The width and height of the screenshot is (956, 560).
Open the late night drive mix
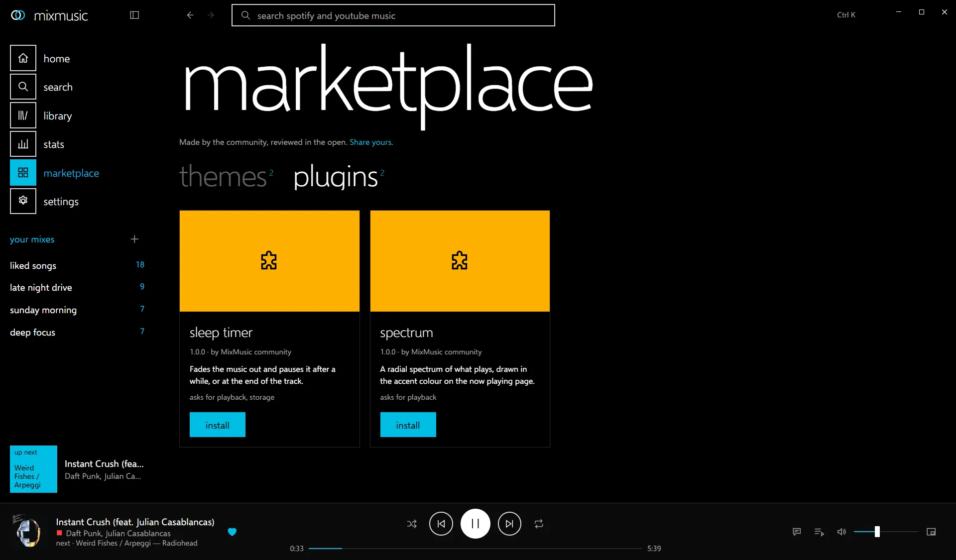77,287
